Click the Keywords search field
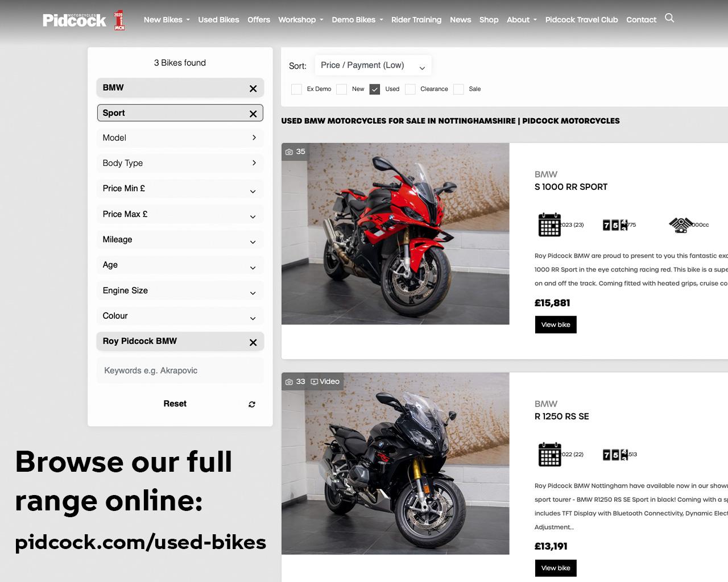This screenshot has height=582, width=728. tap(180, 371)
